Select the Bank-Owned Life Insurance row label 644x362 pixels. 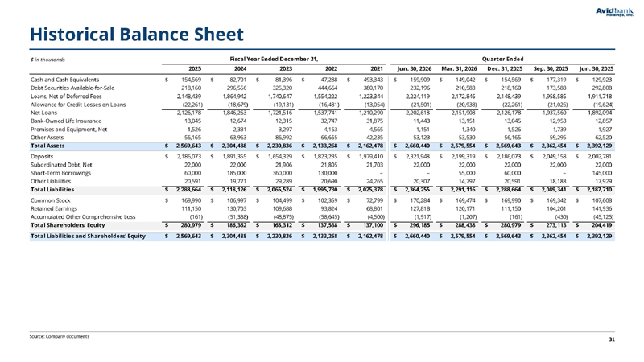66,121
